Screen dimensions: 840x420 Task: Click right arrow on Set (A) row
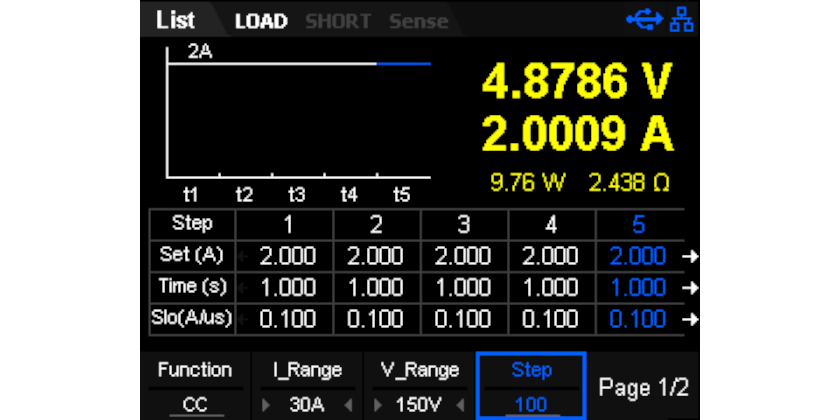coord(690,256)
